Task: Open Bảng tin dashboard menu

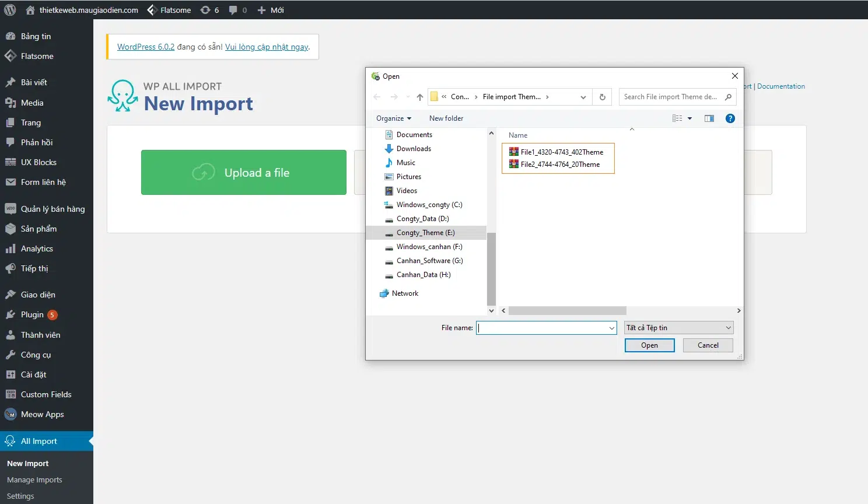Action: [x=47, y=36]
